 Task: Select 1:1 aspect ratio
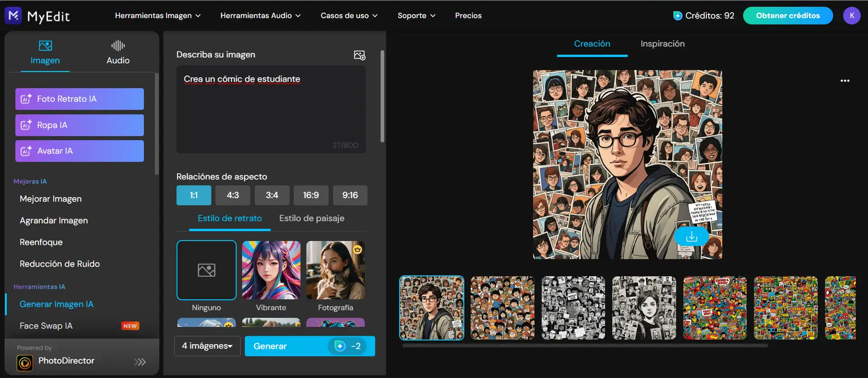coord(194,195)
